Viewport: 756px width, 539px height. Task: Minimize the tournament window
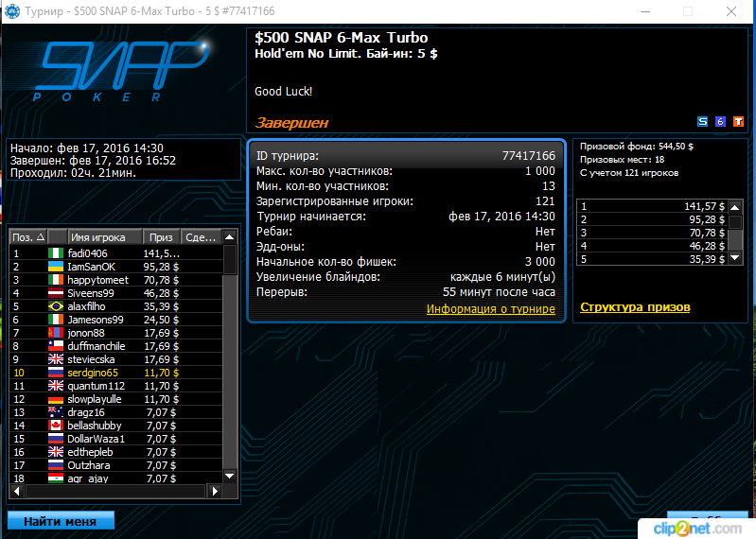click(x=645, y=11)
